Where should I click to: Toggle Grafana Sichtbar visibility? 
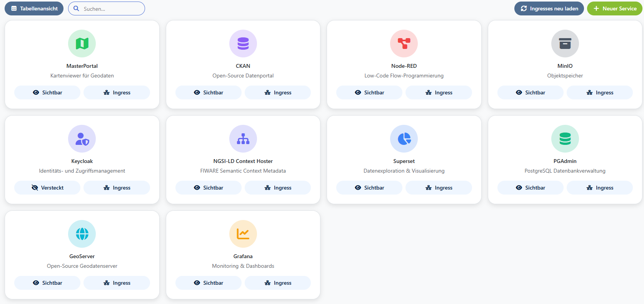209,283
